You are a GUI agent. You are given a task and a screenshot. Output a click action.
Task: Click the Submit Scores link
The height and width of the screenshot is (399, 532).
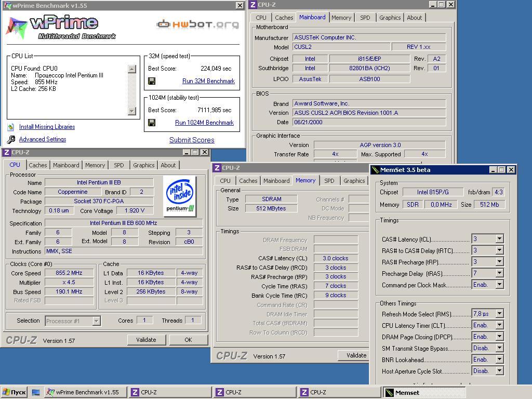point(192,140)
